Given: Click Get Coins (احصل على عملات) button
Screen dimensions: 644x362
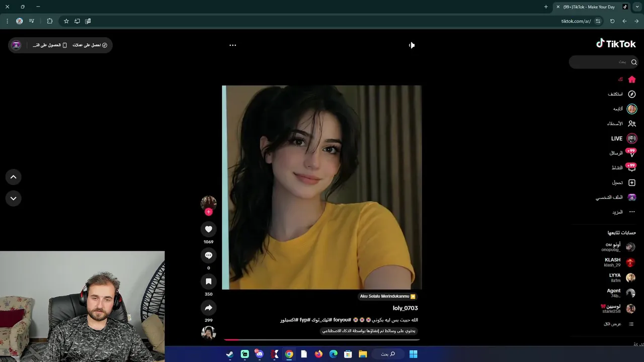Looking at the screenshot, I should (x=90, y=45).
